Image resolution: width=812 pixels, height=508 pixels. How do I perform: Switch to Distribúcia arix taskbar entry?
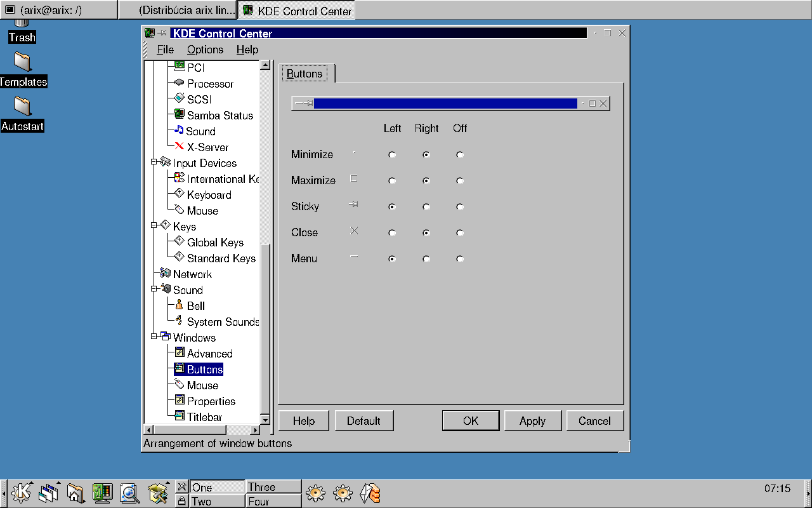coord(178,10)
